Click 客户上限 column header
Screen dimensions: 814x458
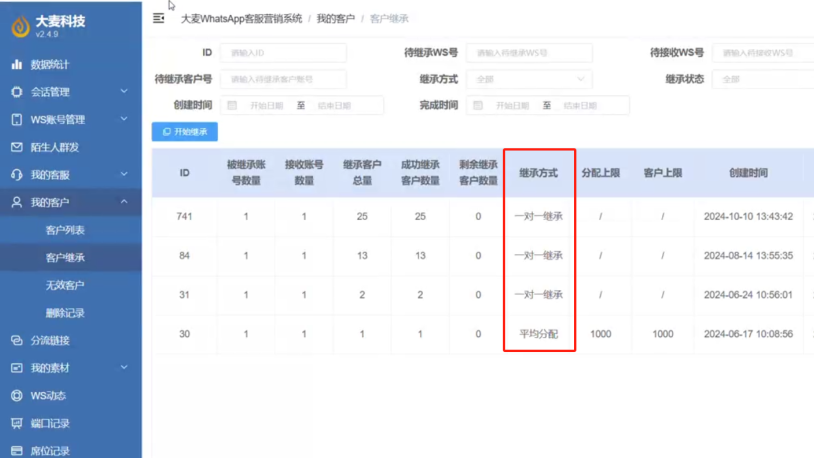663,173
